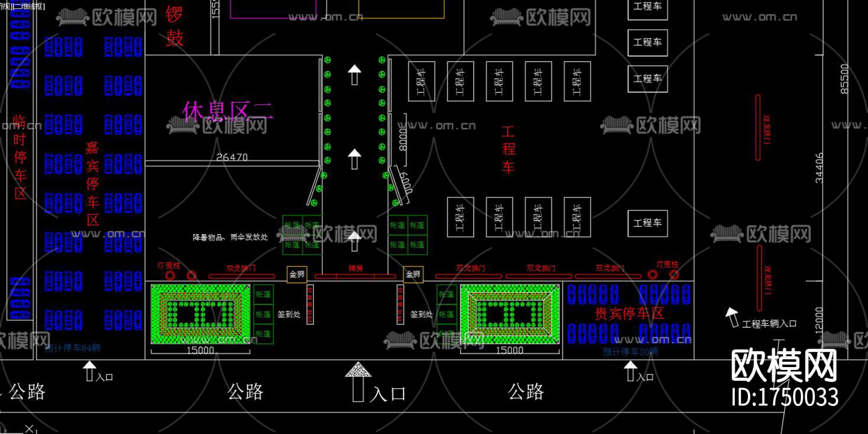868x434 pixels.
Task: Open the 二维线框 visual style control
Action: click(28, 6)
